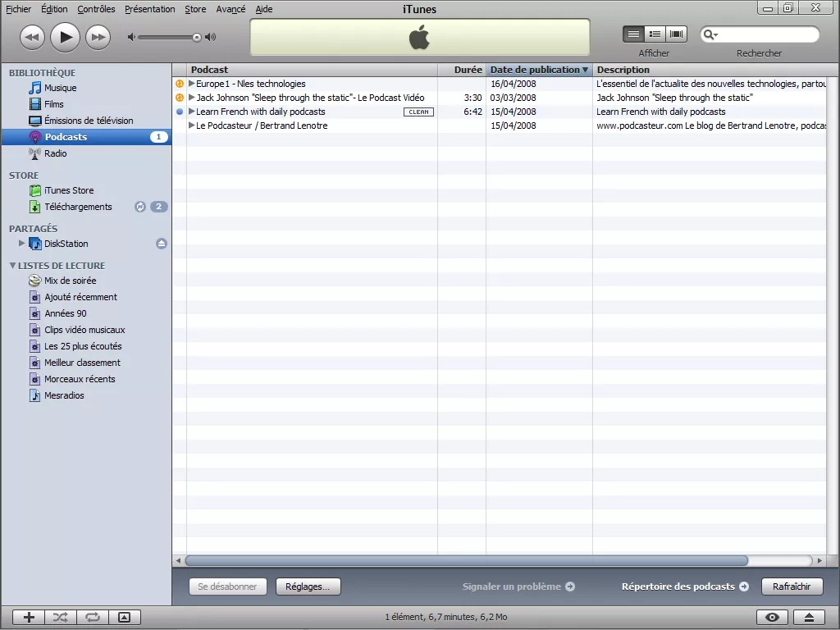Screen dimensions: 840x630
Task: Click the low volume speaker icon
Action: 131,37
